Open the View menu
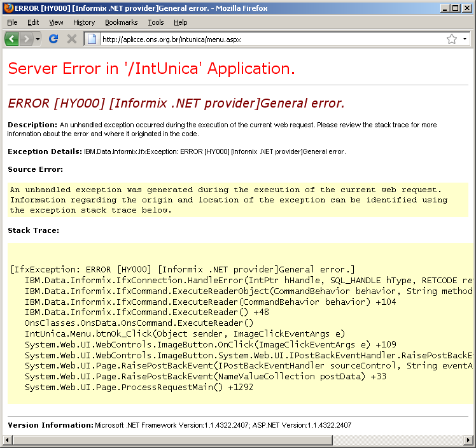The width and height of the screenshot is (476, 448). click(x=56, y=22)
